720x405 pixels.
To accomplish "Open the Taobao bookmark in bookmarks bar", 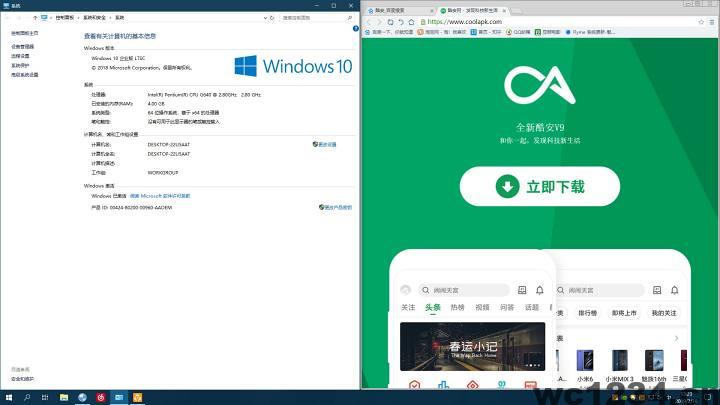I will [x=441, y=32].
